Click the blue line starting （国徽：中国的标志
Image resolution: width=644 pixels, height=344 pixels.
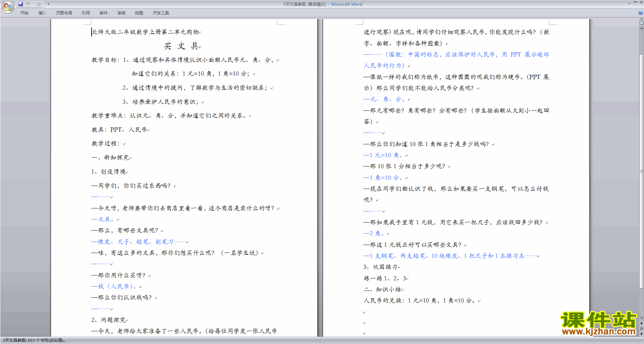tap(457, 60)
